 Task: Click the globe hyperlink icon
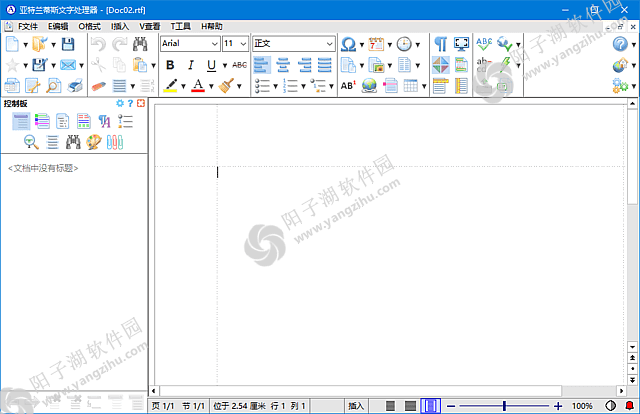pos(369,86)
